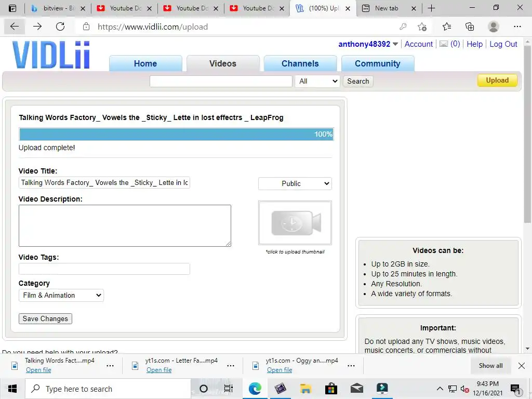
Task: Focus the VidLii search input box
Action: pyautogui.click(x=221, y=81)
